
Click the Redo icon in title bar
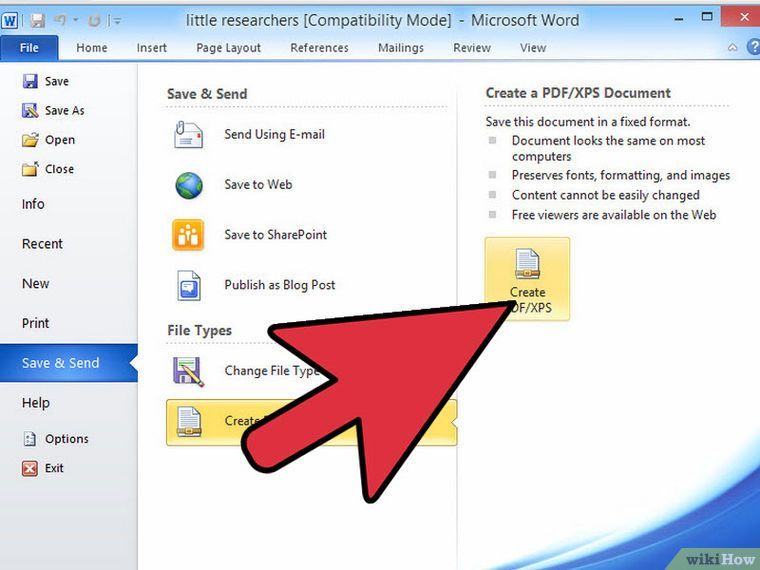95,20
